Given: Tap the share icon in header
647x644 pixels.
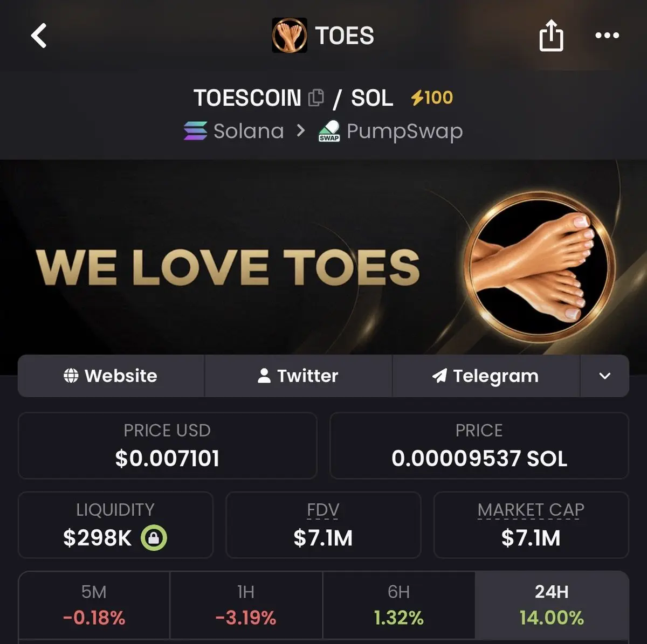Looking at the screenshot, I should [x=551, y=36].
